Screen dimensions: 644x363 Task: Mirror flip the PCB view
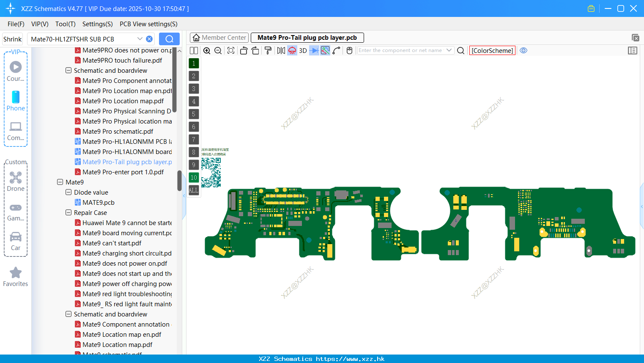point(281,51)
